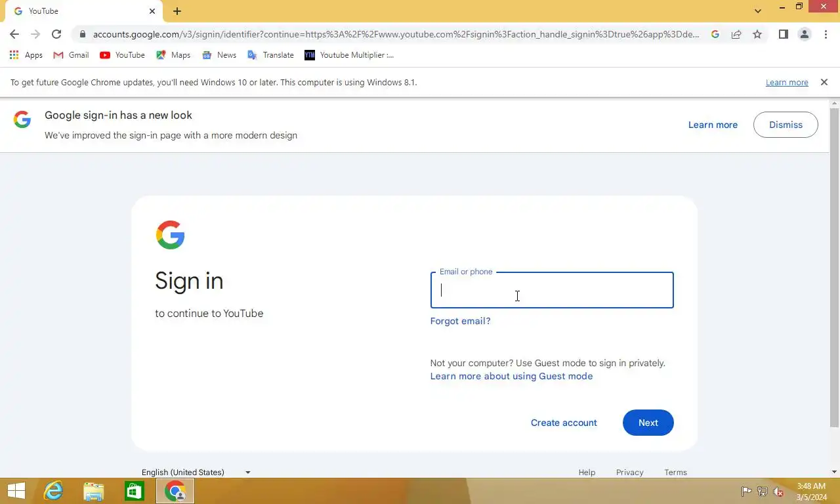Open the Chrome profile avatar icon
Screen dimensions: 840x504
[805, 34]
